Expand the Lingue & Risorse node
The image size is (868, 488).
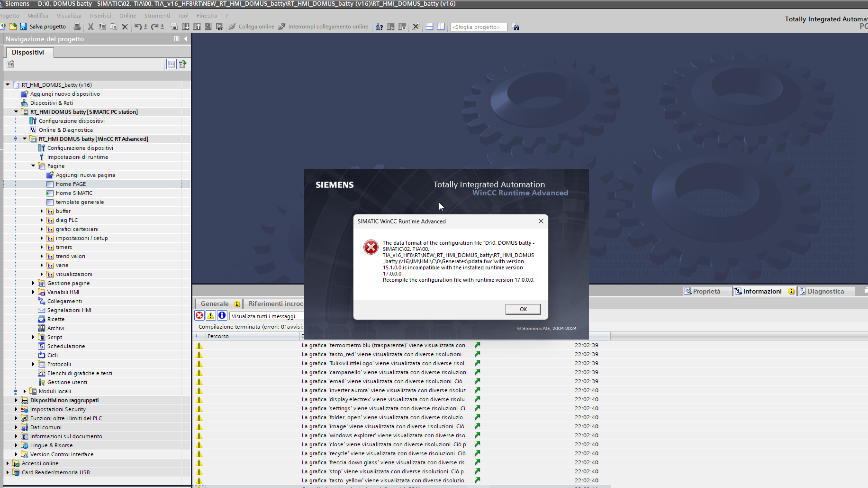[x=16, y=445]
